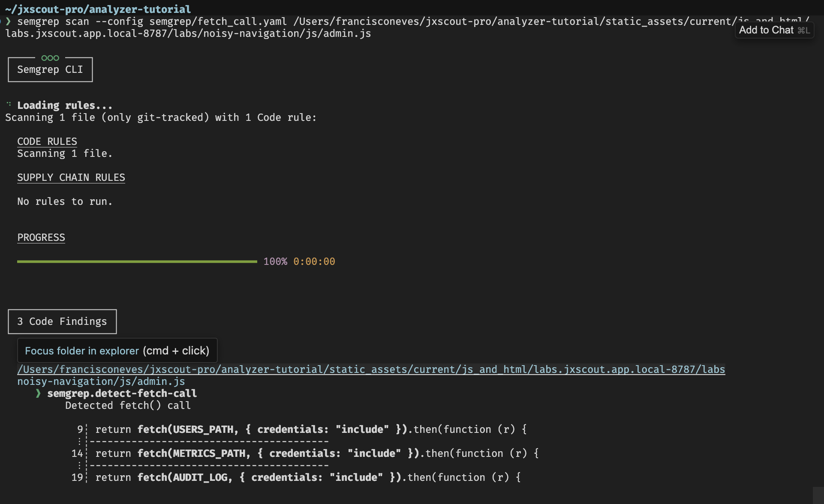Click the 'Loading rules...' line
824x504 pixels.
65,105
